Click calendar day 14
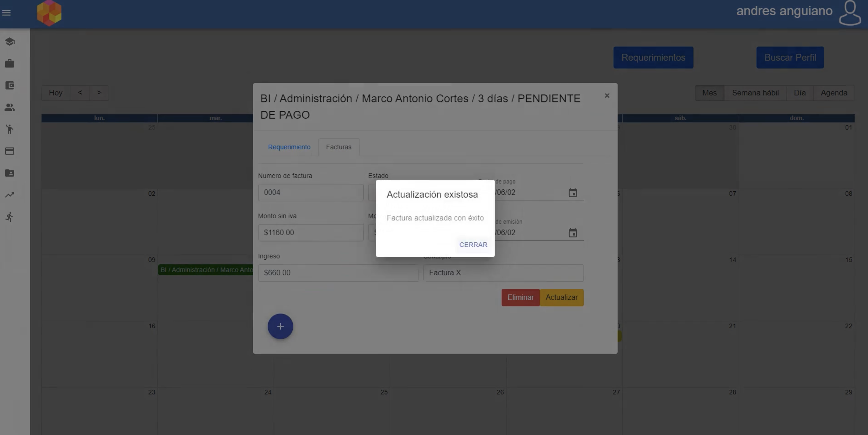 tap(732, 260)
